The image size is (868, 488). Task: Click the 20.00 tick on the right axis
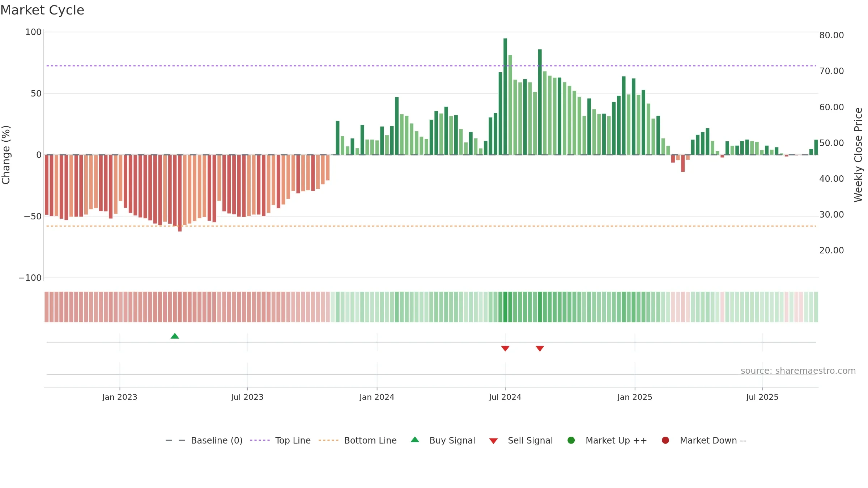click(x=831, y=251)
